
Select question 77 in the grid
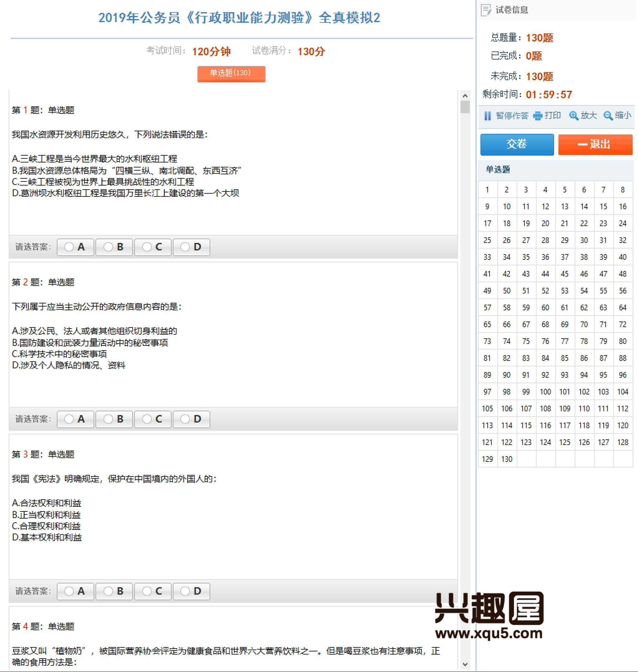pyautogui.click(x=565, y=341)
